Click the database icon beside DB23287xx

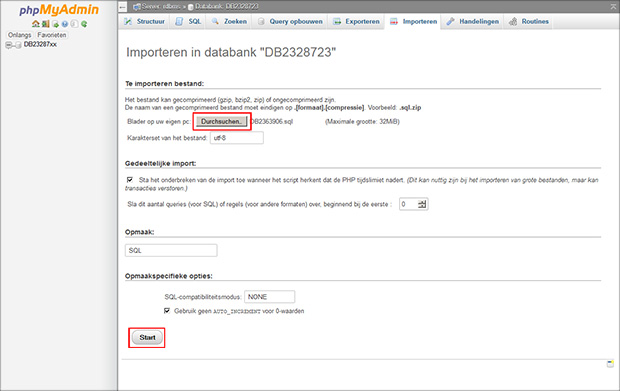(18, 45)
